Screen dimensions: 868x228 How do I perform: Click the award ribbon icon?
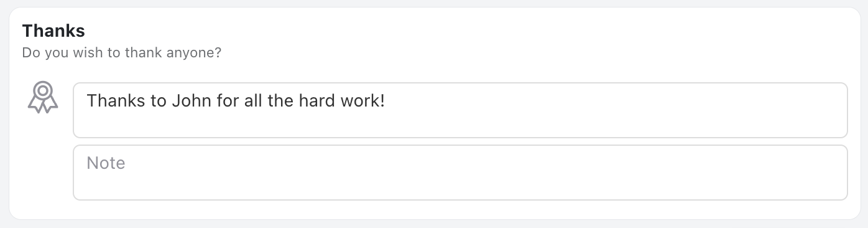click(x=43, y=98)
